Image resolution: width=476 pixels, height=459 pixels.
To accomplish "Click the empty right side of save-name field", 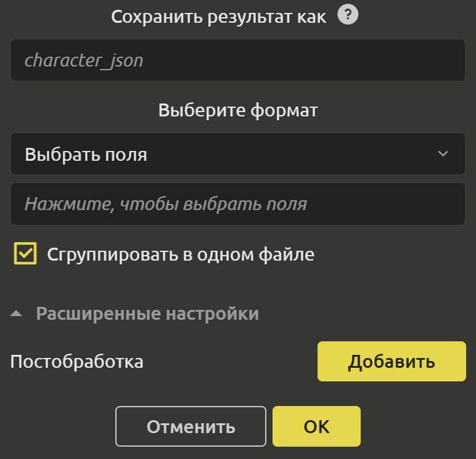I will [x=370, y=60].
